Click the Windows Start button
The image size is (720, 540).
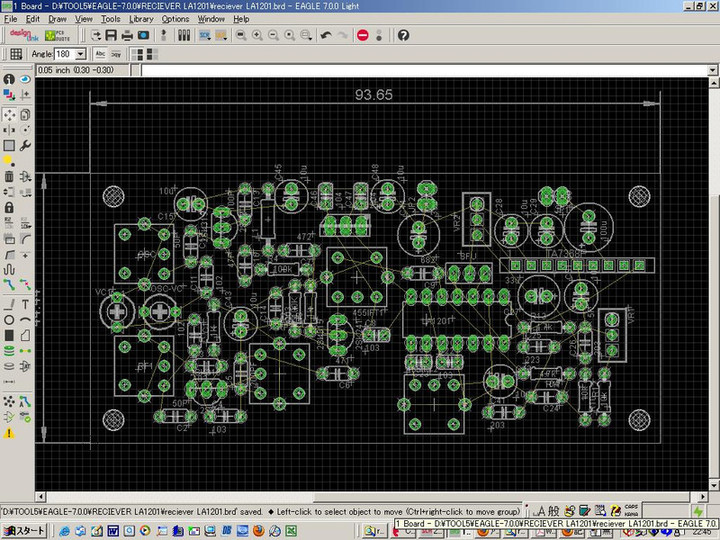click(24, 531)
